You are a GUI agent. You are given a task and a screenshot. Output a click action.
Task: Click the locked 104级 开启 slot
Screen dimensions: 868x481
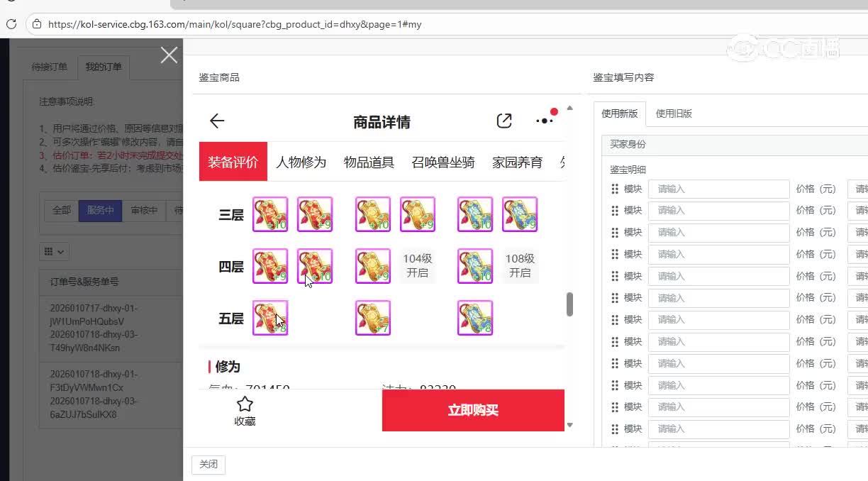(418, 266)
